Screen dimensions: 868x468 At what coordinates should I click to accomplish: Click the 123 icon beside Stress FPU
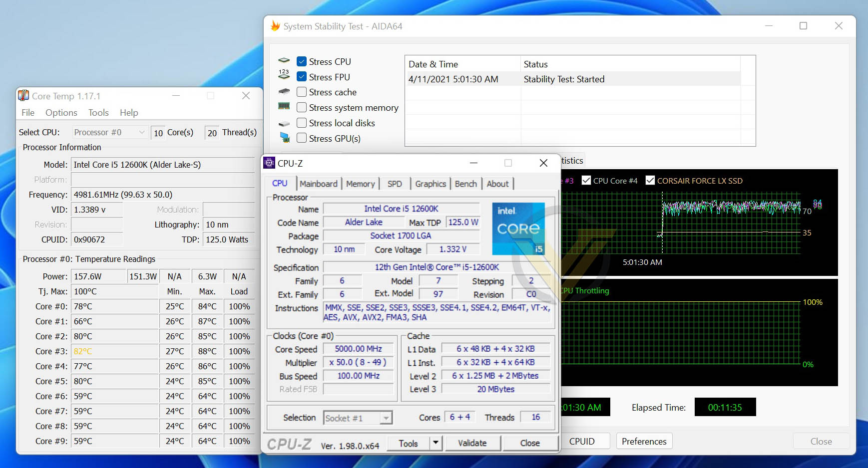coord(284,75)
